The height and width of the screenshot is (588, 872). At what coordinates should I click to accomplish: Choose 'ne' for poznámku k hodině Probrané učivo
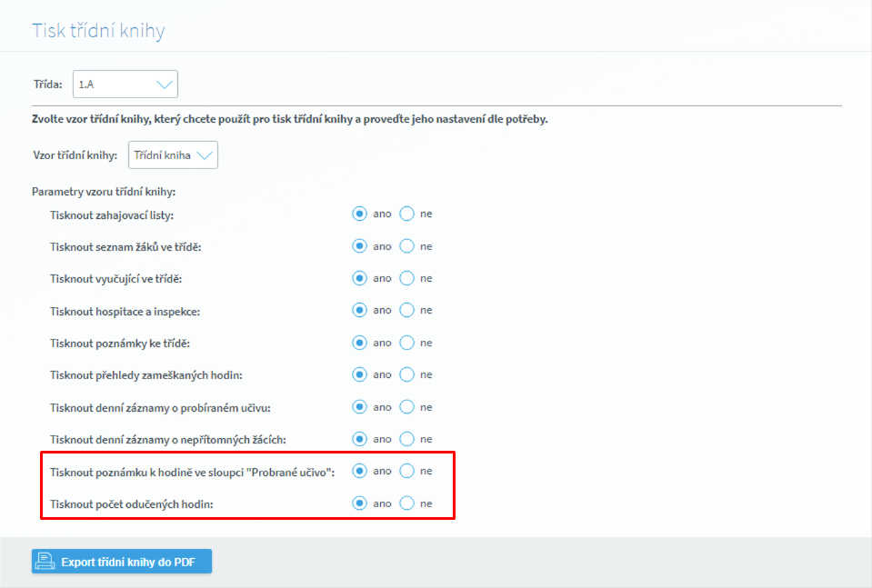(x=407, y=471)
